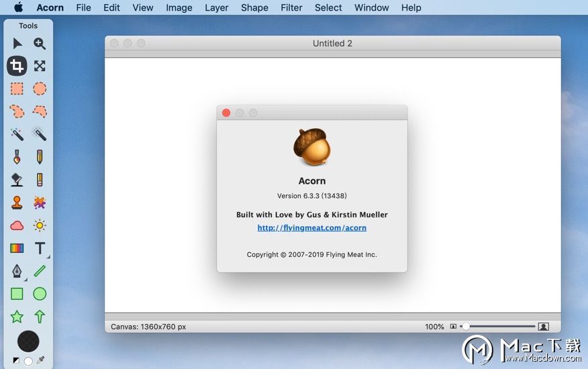Select the Dodge sun tool
This screenshot has height=369, width=588.
coord(40,225)
